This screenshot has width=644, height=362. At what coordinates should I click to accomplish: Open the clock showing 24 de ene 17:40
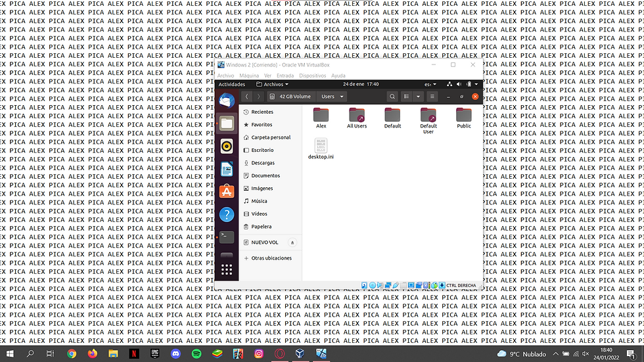pos(361,84)
